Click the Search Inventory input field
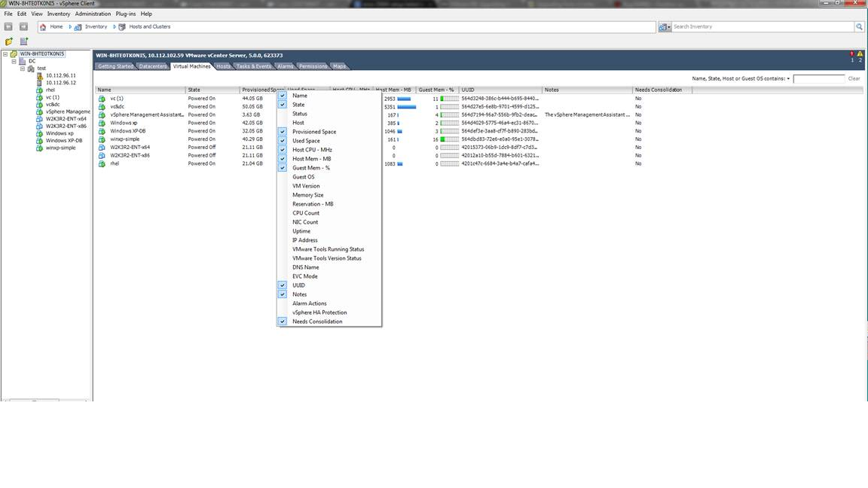This screenshot has height=488, width=868. point(763,26)
